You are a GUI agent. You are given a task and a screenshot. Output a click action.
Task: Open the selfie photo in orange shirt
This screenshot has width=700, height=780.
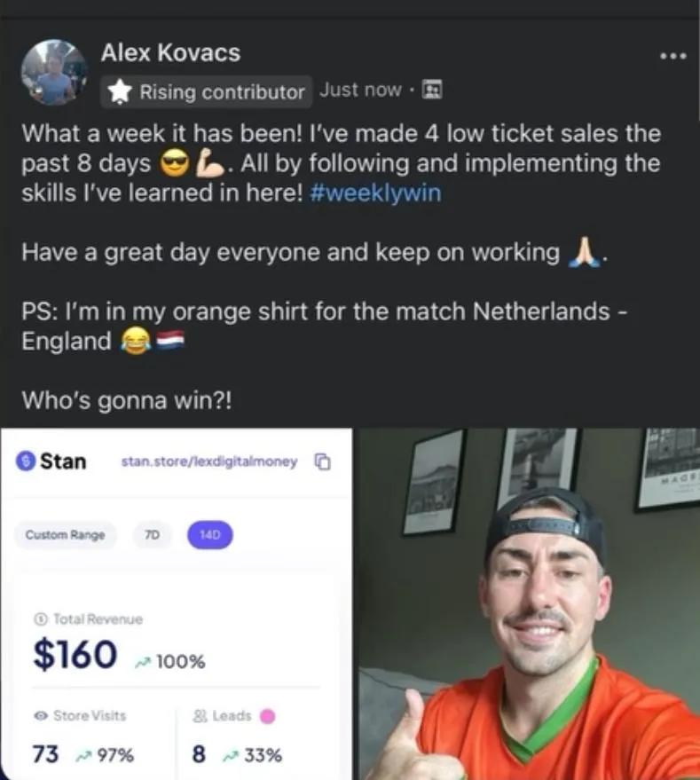[x=530, y=604]
